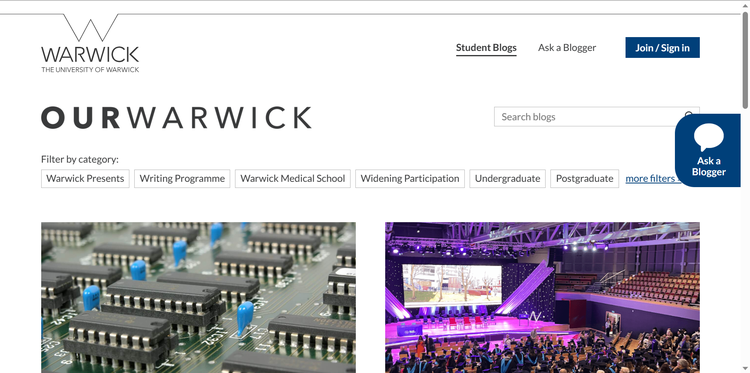Screen dimensions: 750x373
Task: Open Ask a Blogger navigation link
Action: point(567,48)
